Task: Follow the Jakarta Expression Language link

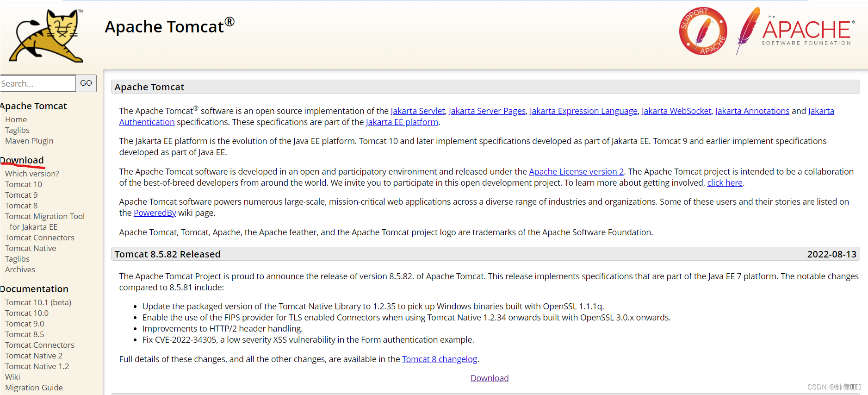Action: pyautogui.click(x=583, y=111)
